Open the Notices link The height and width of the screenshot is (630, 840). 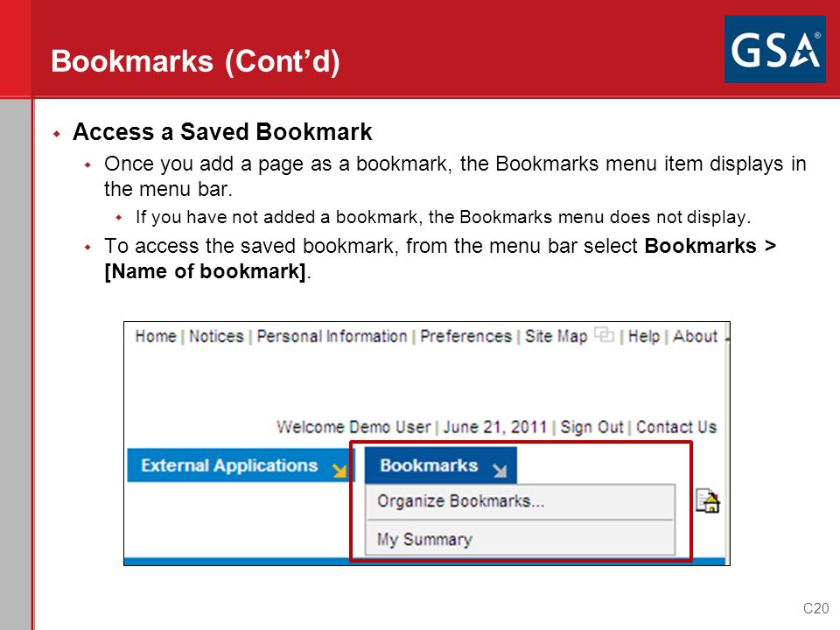click(x=216, y=336)
